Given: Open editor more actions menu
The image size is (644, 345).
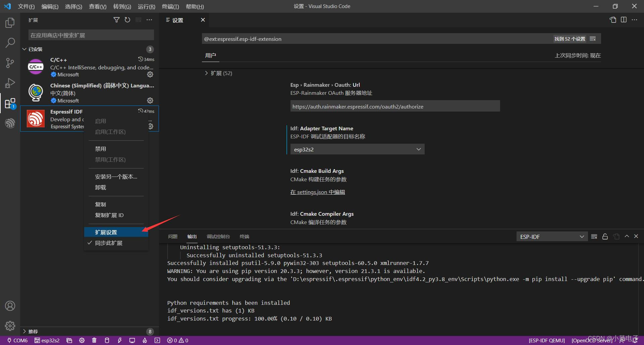Looking at the screenshot, I should 634,20.
